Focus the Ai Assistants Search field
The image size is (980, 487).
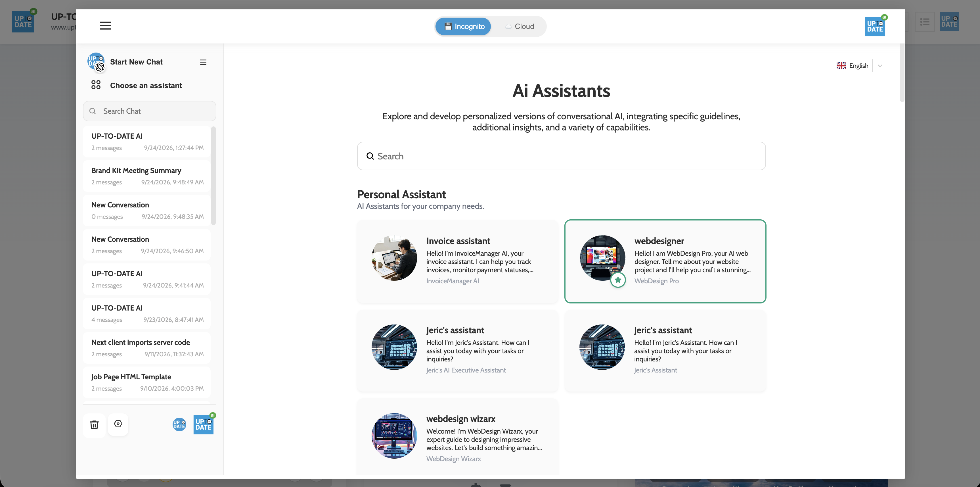pyautogui.click(x=561, y=156)
